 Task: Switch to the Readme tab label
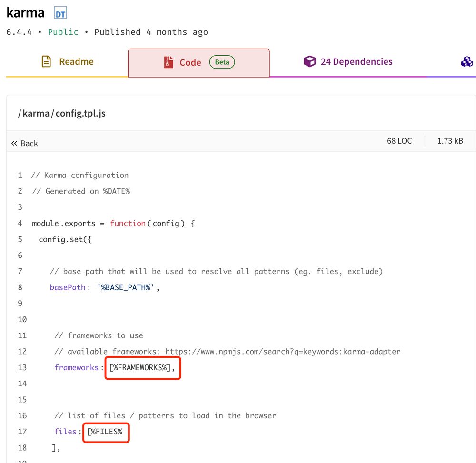[76, 62]
